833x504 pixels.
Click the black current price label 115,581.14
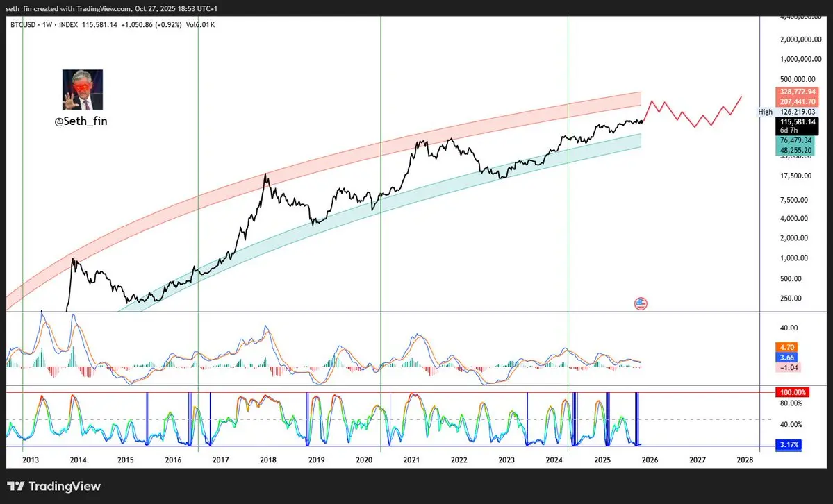[797, 122]
